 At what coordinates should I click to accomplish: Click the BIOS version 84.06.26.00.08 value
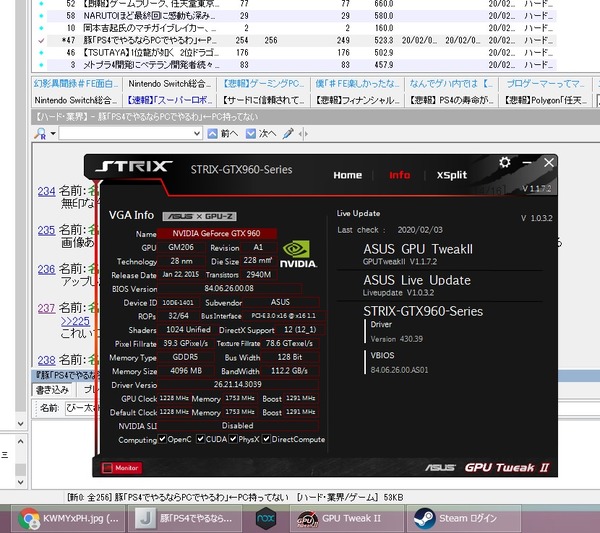pyautogui.click(x=229, y=288)
